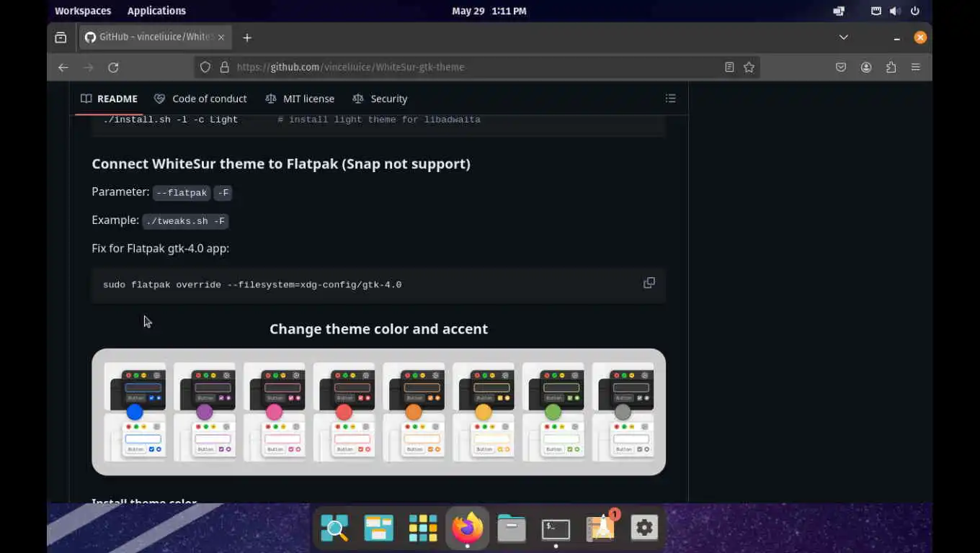Open the extensions puzzle icon

click(891, 67)
